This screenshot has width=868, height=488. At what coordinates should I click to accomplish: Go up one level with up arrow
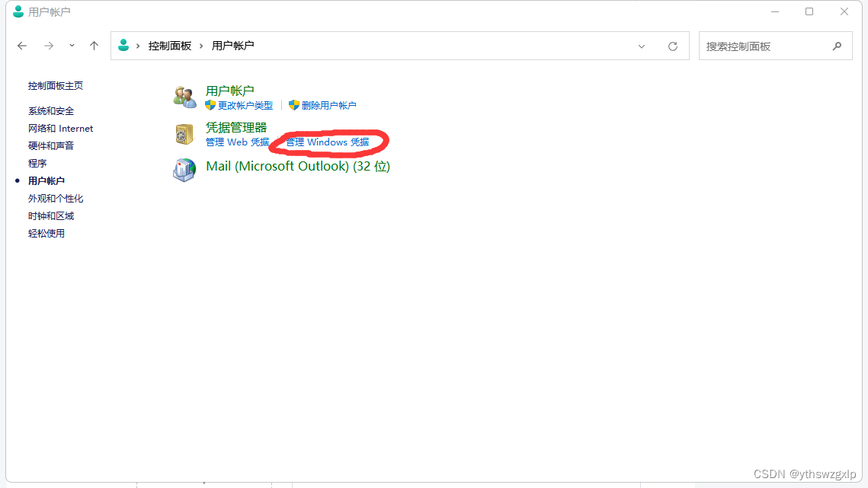94,46
